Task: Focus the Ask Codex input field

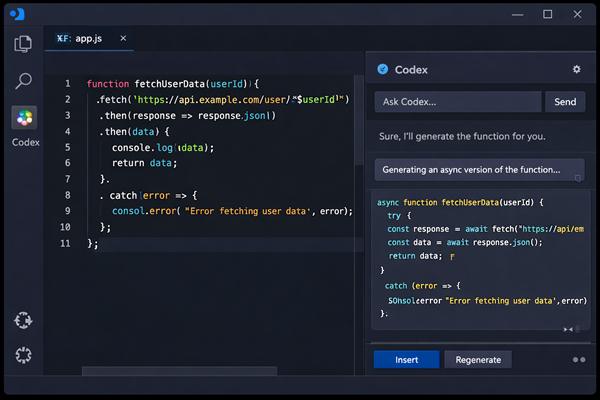Action: [x=458, y=102]
